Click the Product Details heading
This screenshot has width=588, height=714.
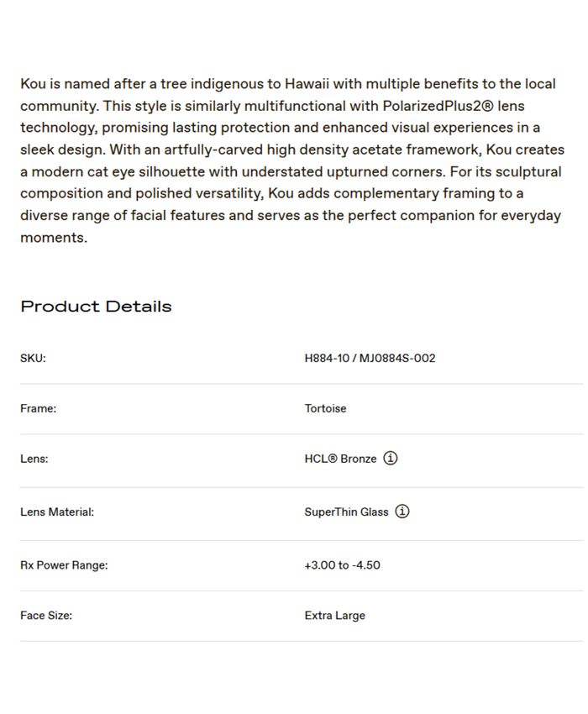(96, 307)
